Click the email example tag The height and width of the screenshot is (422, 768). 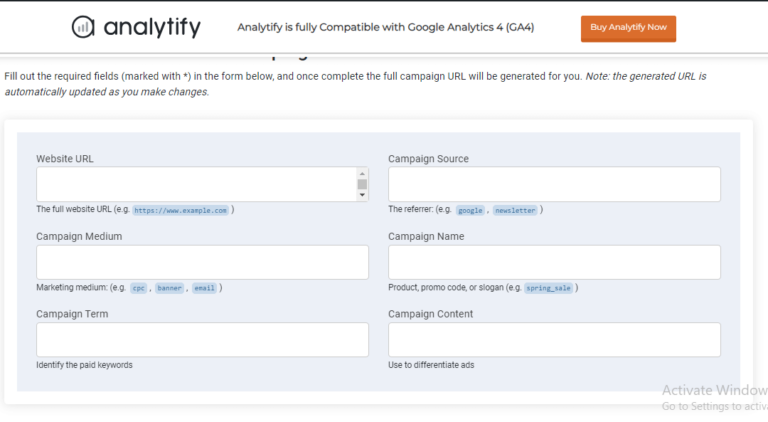point(204,288)
